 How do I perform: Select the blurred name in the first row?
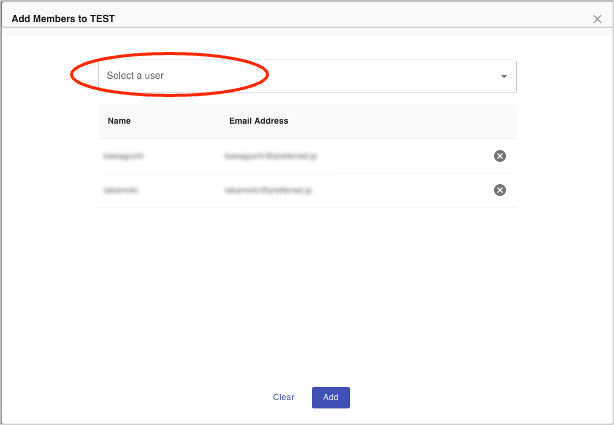(125, 156)
